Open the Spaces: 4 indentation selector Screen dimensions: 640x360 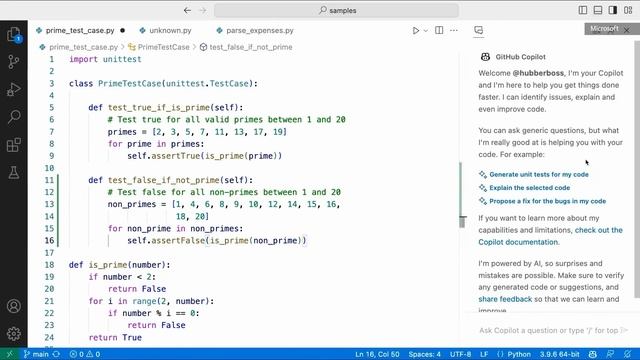pos(424,354)
